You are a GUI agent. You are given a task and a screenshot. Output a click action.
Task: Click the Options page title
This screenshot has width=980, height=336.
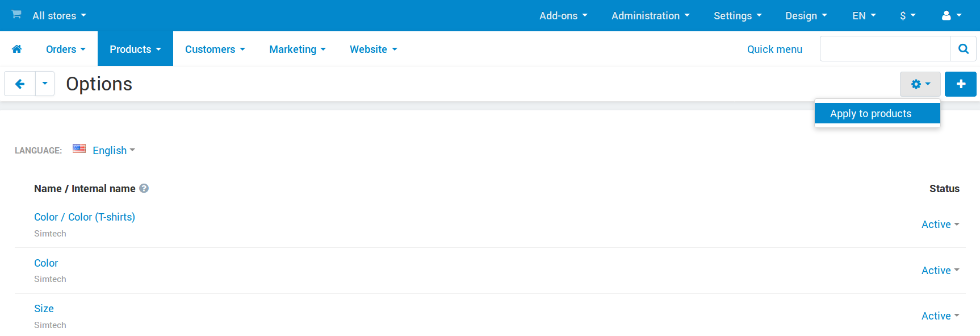tap(99, 84)
